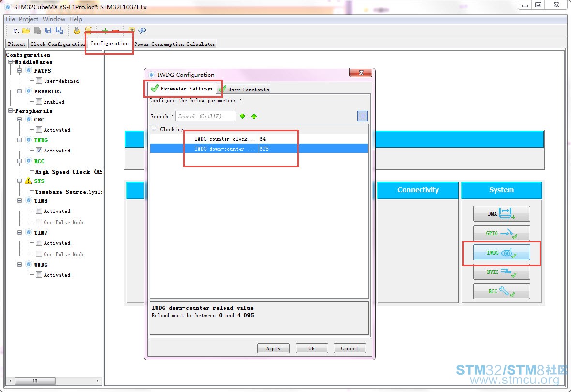Click the IWDG cube icon in tree
The image size is (571, 392).
29,140
